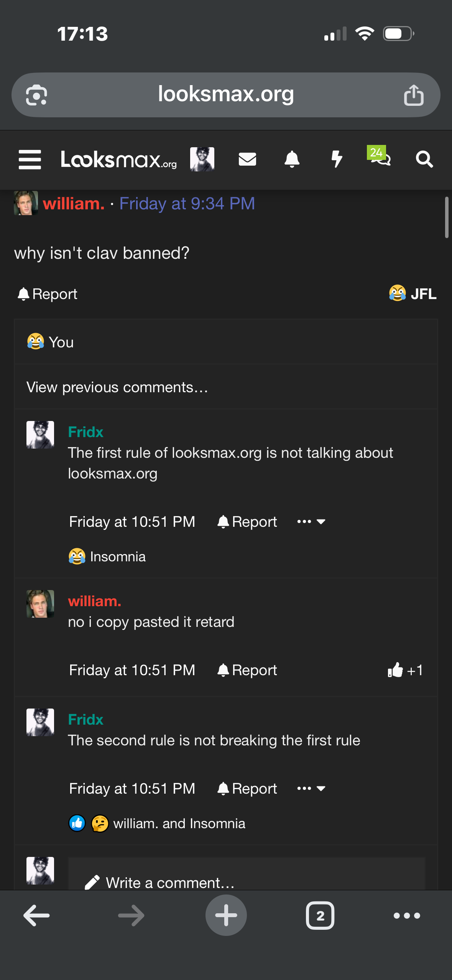Tap the lens scan icon in address bar
Viewport: 452px width, 980px height.
[36, 95]
